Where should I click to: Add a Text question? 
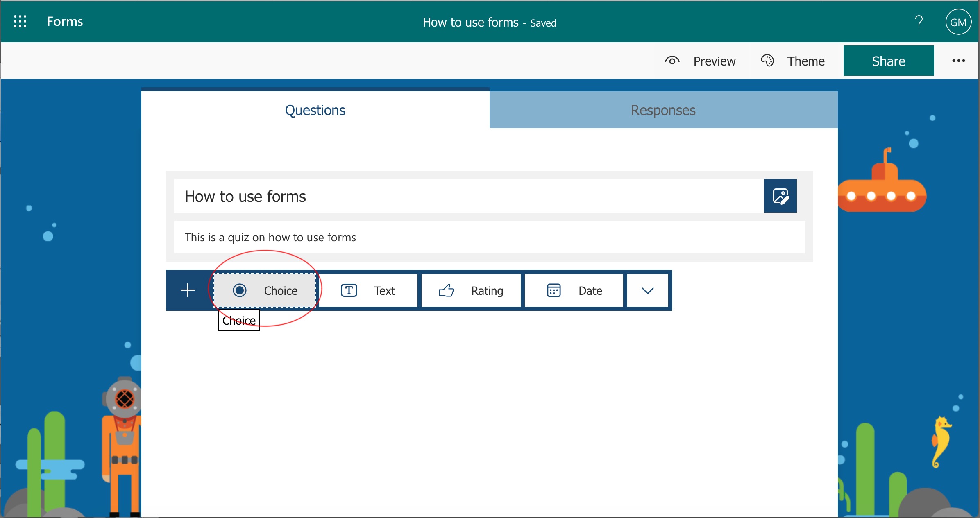pyautogui.click(x=368, y=290)
